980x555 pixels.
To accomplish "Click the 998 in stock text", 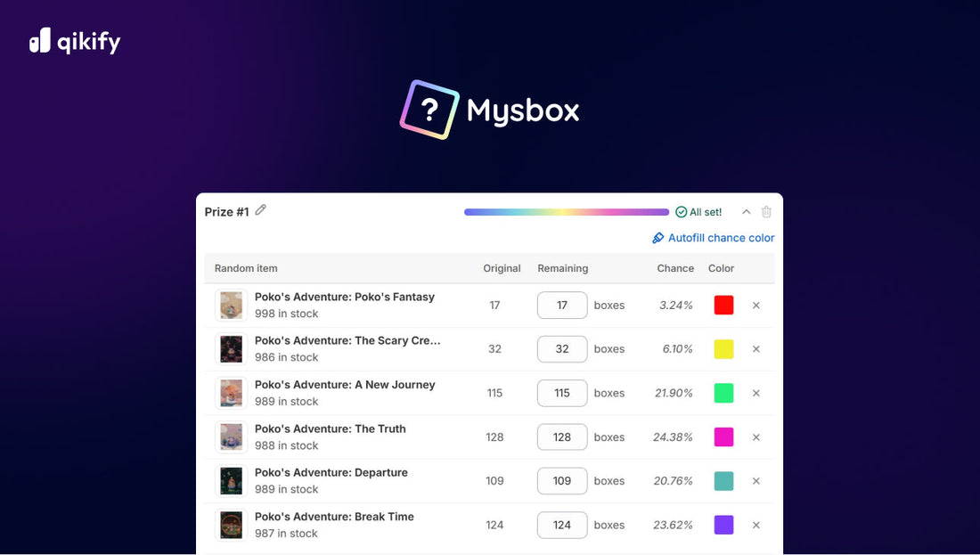I will point(286,314).
